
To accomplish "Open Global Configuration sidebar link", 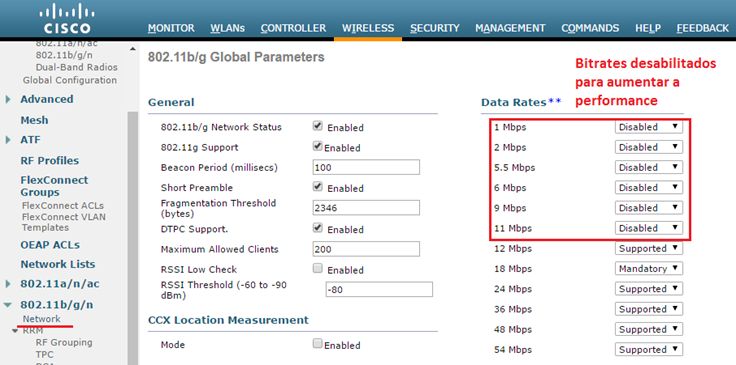I will click(70, 80).
